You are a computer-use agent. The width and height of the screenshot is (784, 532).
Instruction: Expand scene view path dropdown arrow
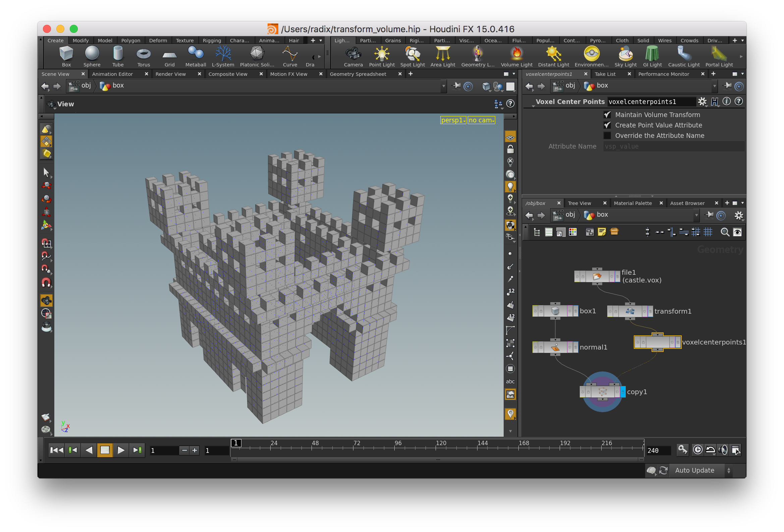pos(444,86)
